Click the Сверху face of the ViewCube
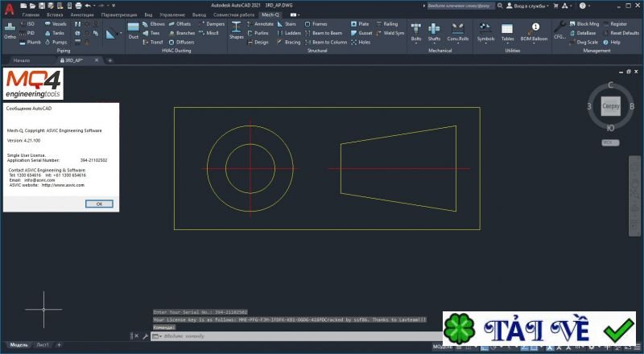This screenshot has height=354, width=644. point(611,105)
